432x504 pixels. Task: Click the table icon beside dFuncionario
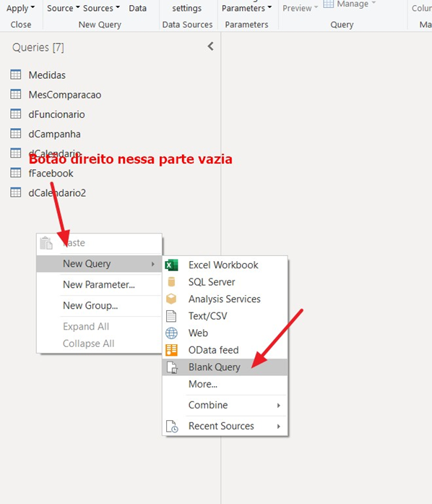click(15, 114)
